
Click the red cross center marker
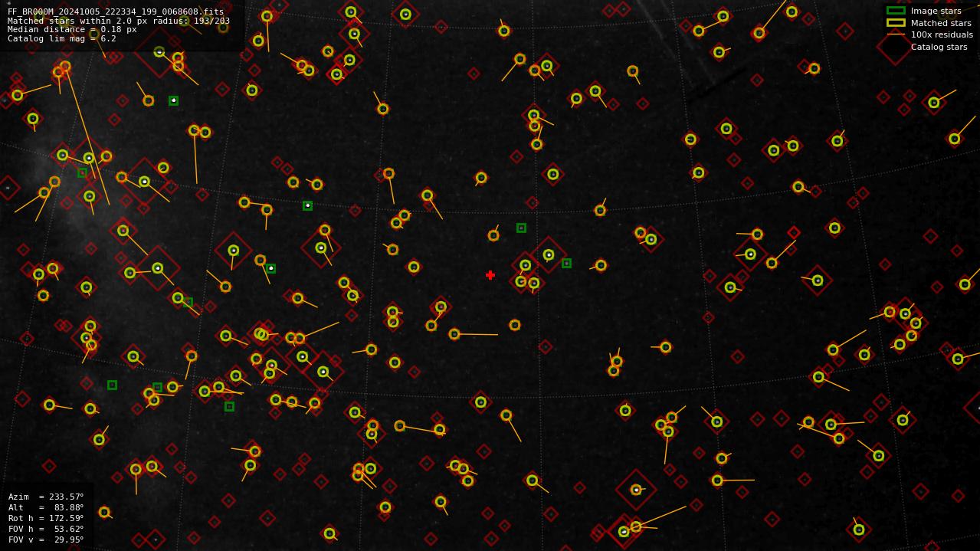(490, 275)
